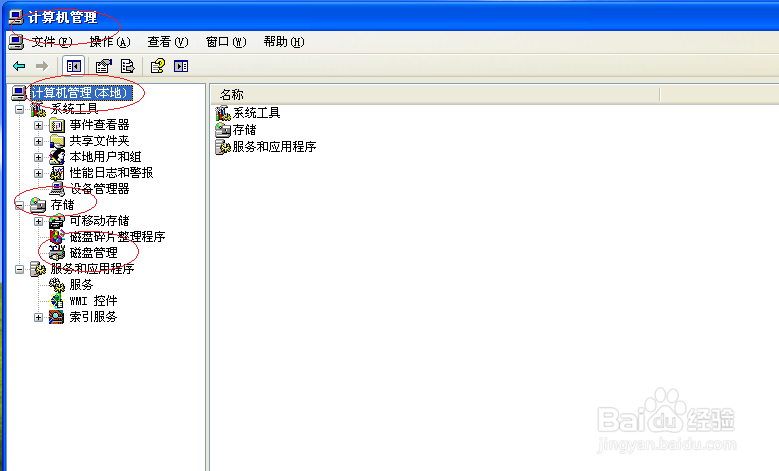
Task: Expand the 可移动存储 node
Action: (x=38, y=221)
